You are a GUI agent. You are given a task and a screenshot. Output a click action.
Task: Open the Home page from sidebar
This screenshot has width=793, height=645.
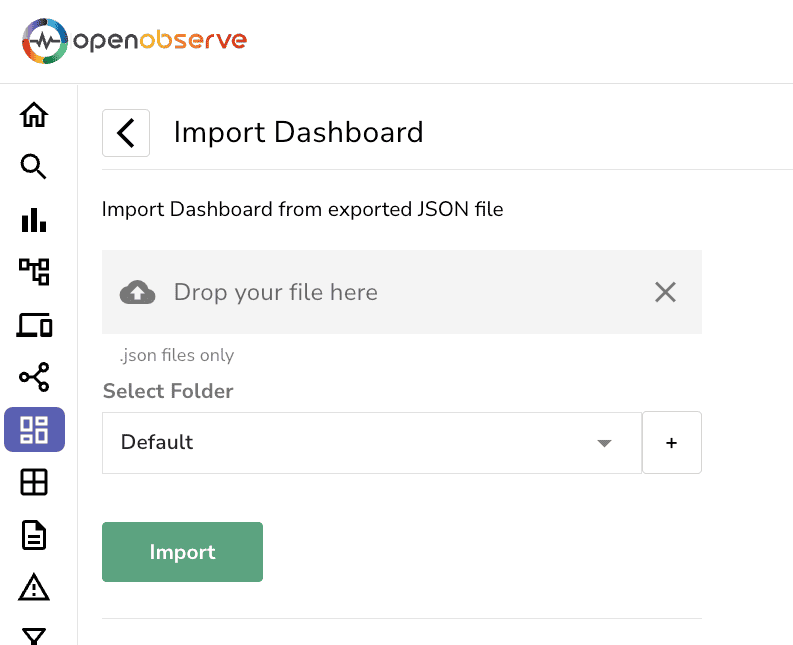[34, 114]
